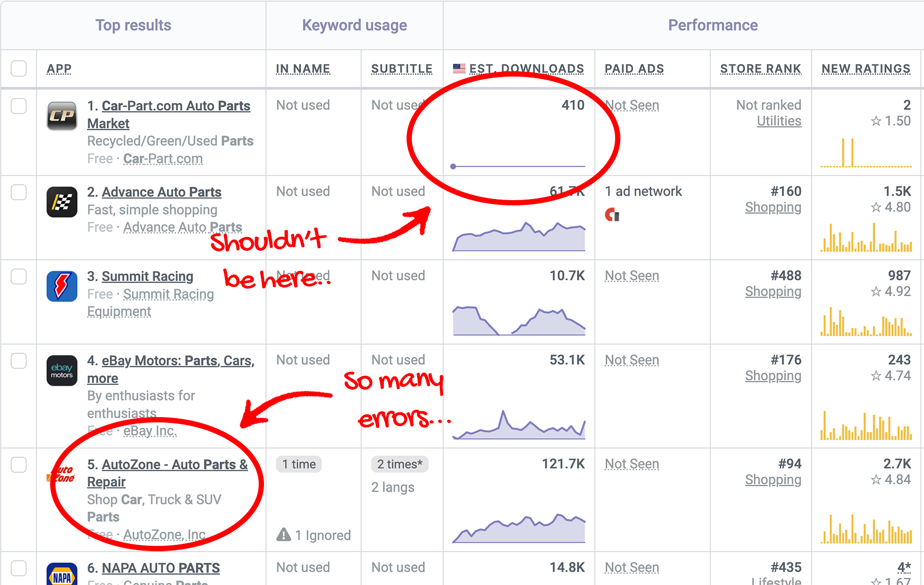Click the '10.7K' downloads value
The width and height of the screenshot is (924, 585).
(x=567, y=276)
